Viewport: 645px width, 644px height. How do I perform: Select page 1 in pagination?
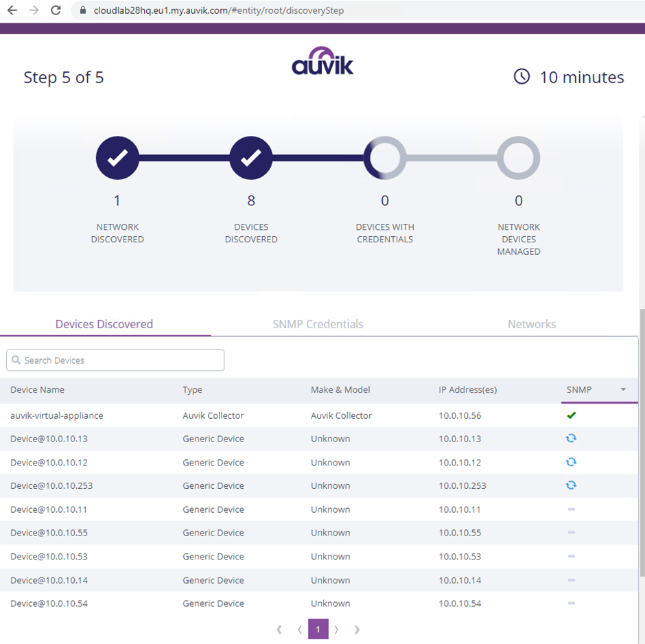pyautogui.click(x=318, y=629)
